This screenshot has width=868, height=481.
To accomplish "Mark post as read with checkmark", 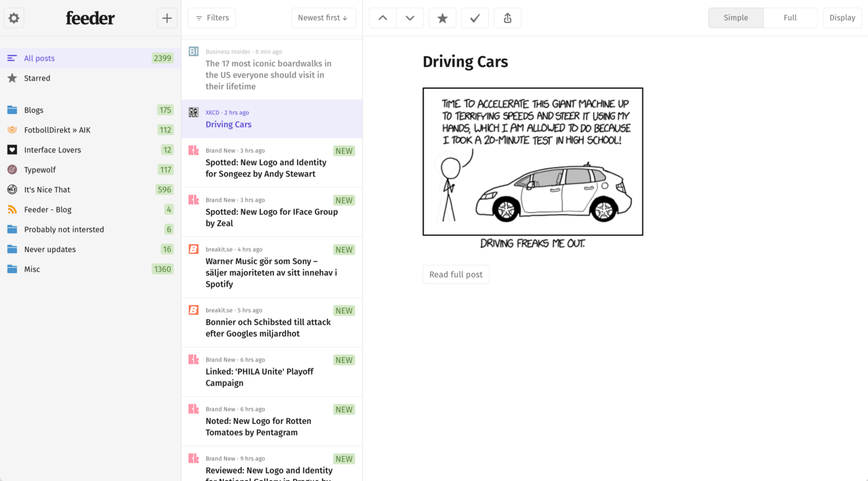I will (475, 18).
